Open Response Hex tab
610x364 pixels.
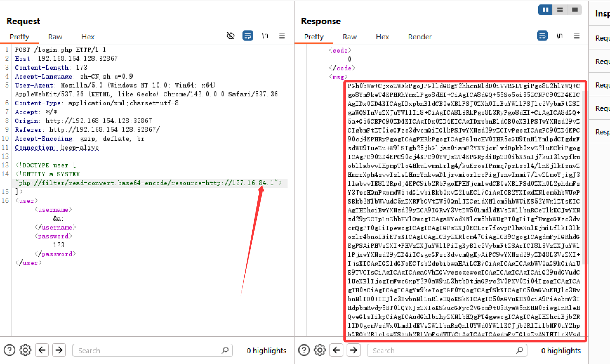coord(382,37)
